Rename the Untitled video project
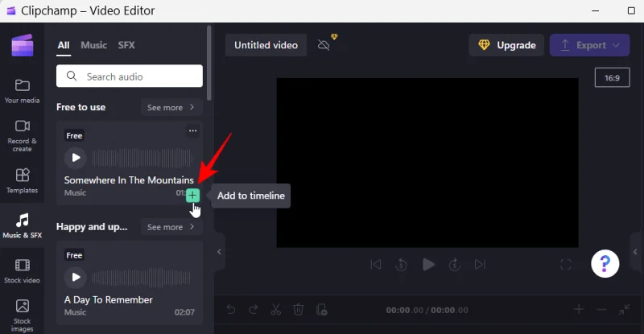Image resolution: width=644 pixels, height=334 pixels. coord(266,45)
